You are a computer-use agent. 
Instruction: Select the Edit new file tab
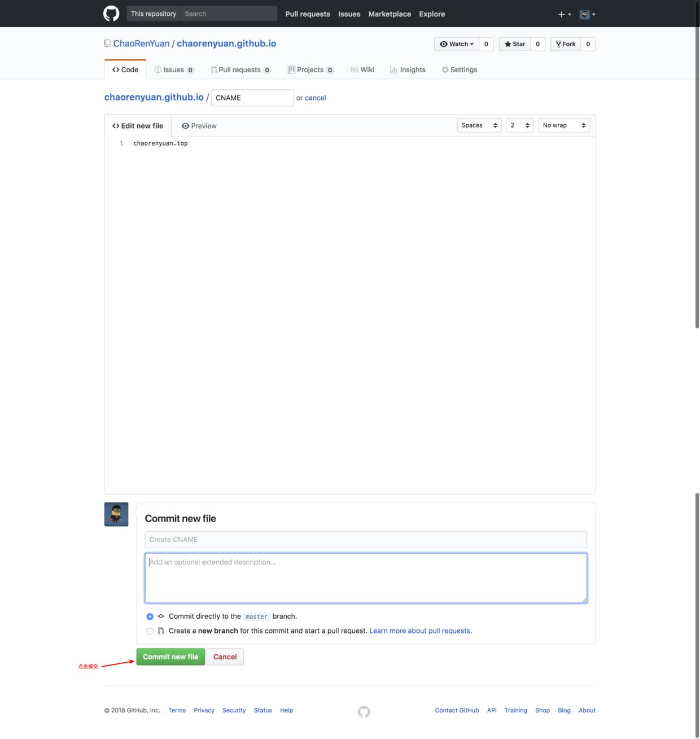coord(138,125)
